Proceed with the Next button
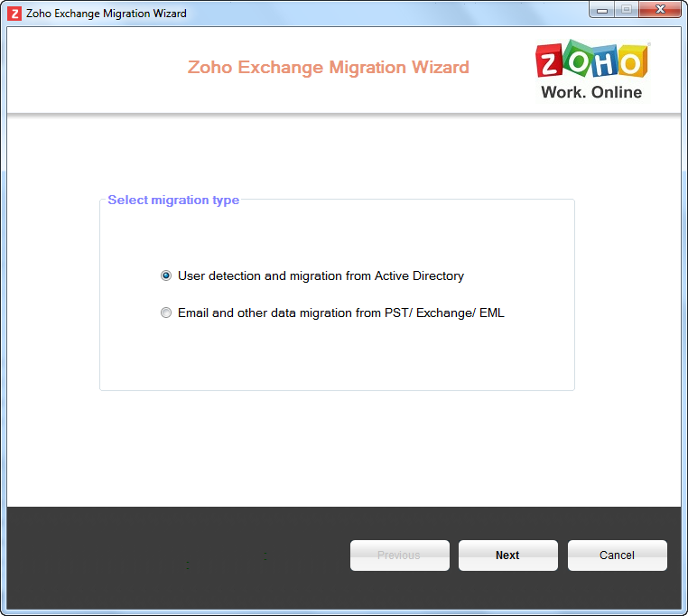 (507, 555)
